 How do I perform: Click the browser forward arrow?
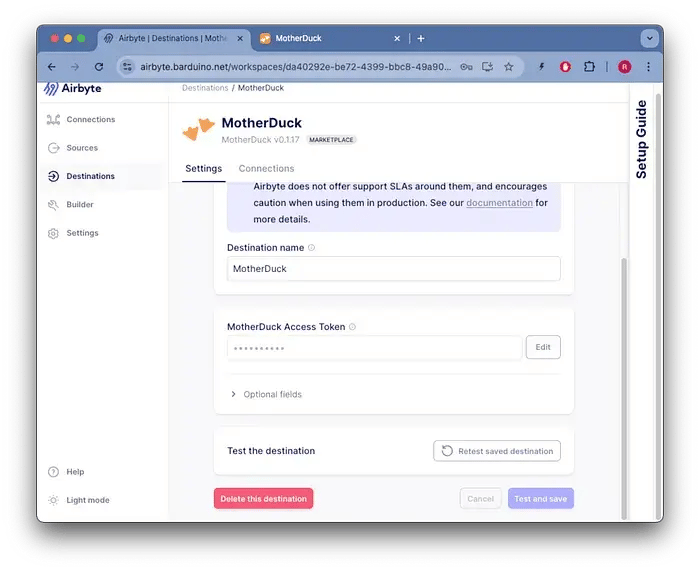click(x=75, y=67)
